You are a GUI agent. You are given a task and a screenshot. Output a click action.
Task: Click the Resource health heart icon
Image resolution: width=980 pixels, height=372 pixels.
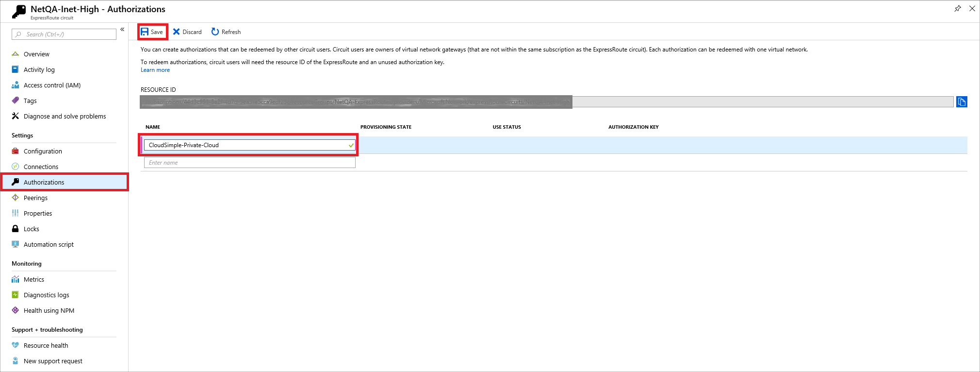coord(16,345)
